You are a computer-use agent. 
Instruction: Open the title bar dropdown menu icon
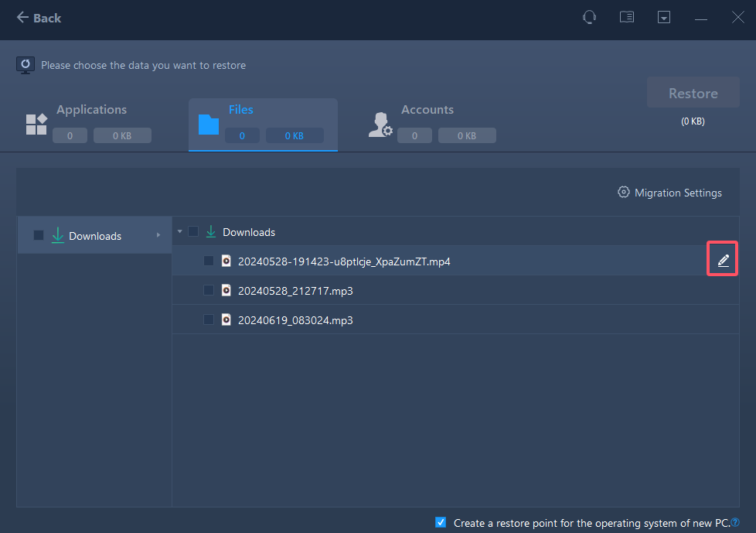click(x=663, y=17)
